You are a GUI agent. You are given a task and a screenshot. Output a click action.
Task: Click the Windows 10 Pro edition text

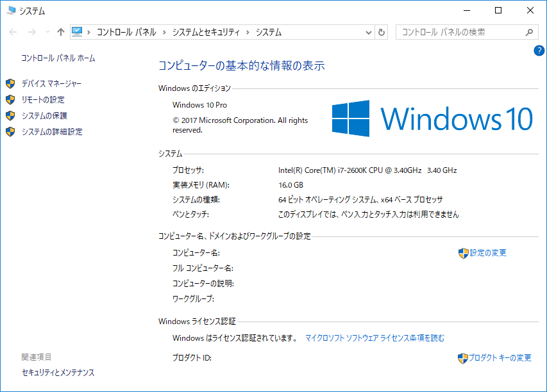199,105
